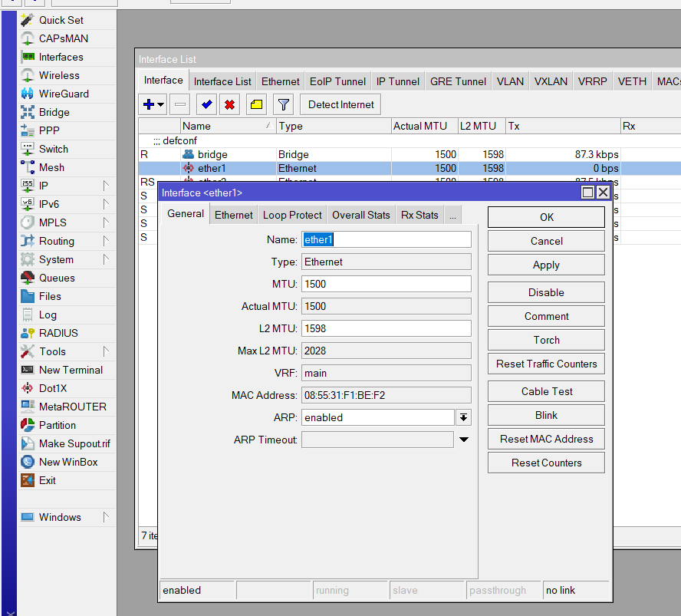Click the yellow comment note icon

pos(256,104)
